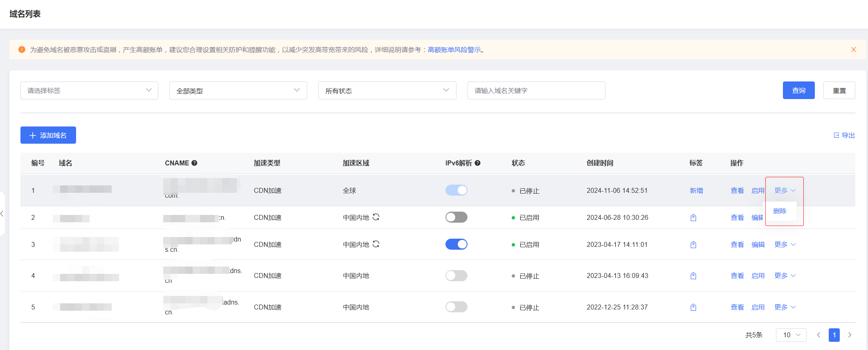
Task: Toggle IPv6 switch for row 2
Action: coord(456,217)
